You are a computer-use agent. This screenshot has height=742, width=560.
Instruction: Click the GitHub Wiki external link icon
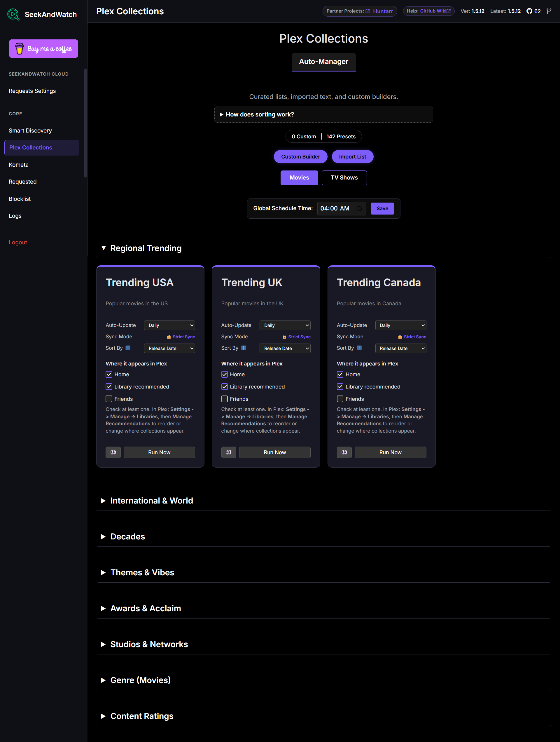(448, 11)
